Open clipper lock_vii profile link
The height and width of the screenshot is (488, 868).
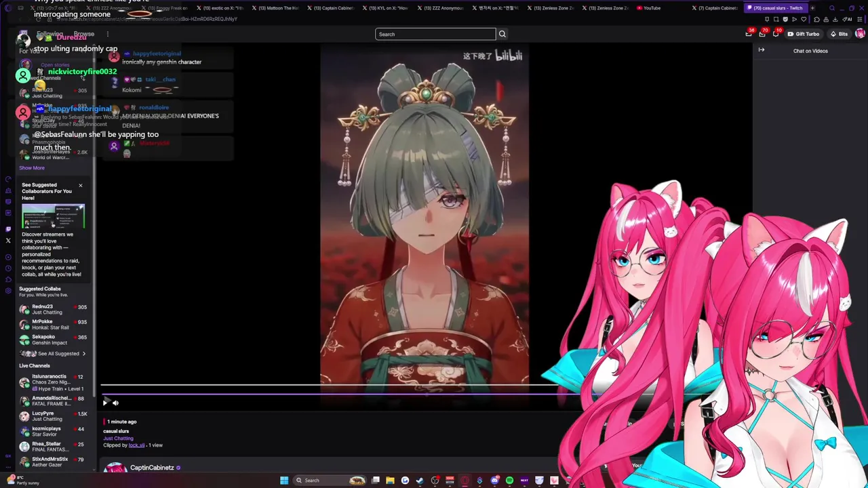point(137,445)
